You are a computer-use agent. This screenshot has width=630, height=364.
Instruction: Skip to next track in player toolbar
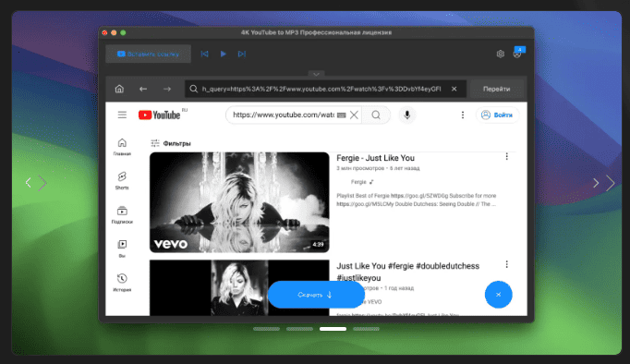coord(241,54)
